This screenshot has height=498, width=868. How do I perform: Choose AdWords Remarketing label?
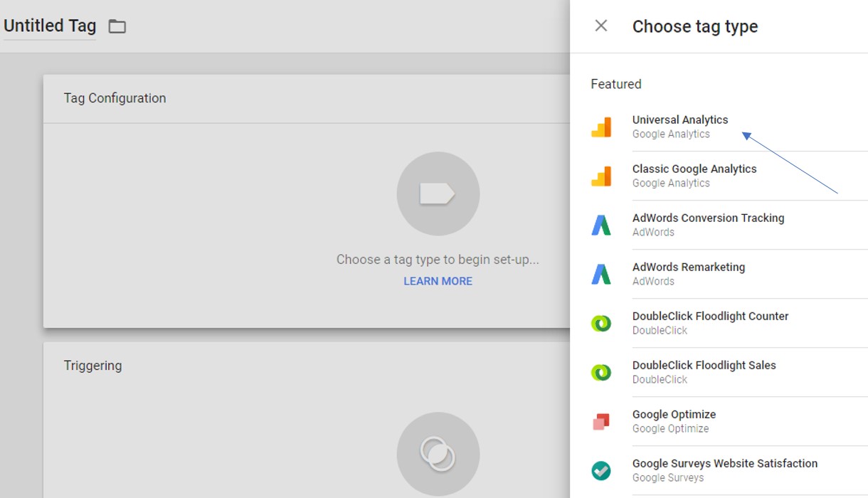pos(689,267)
